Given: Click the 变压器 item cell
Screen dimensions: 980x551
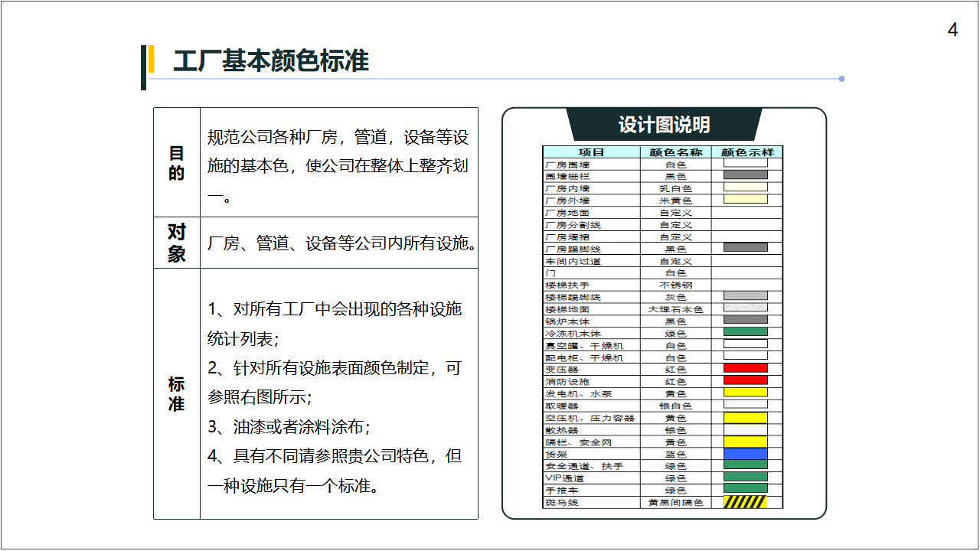Looking at the screenshot, I should coord(591,370).
